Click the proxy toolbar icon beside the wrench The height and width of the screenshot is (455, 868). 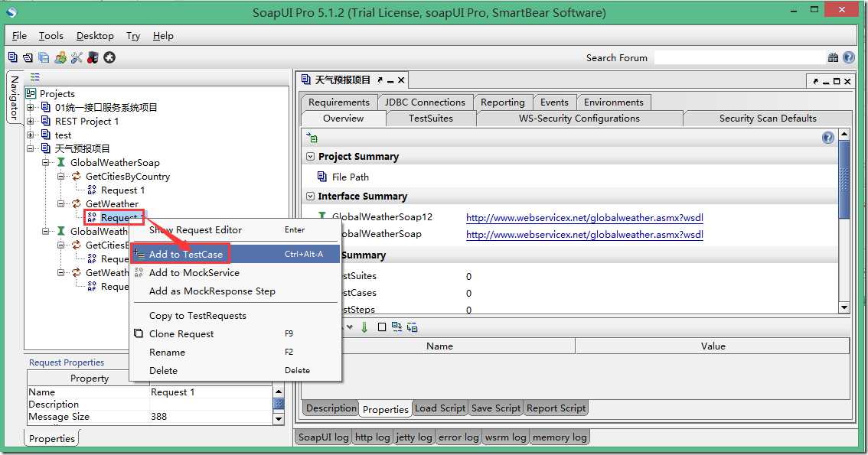click(93, 57)
